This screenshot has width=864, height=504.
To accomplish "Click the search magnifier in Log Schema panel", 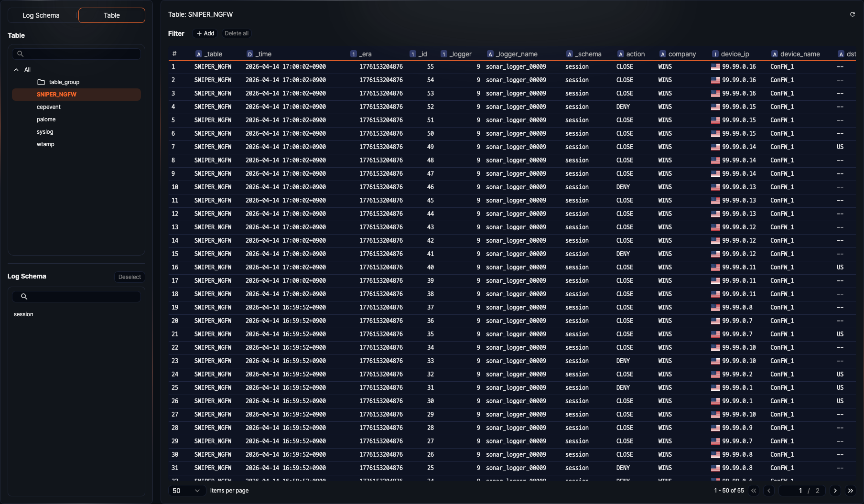I will 24,297.
